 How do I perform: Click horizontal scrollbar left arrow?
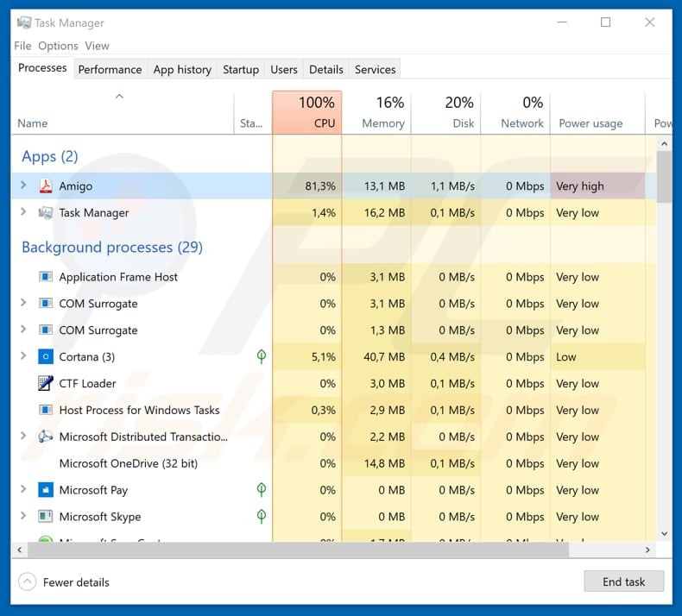(x=20, y=550)
